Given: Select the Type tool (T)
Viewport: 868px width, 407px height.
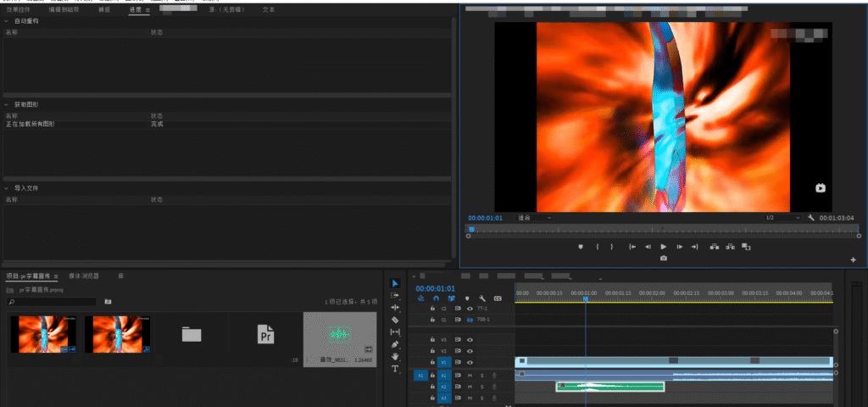Looking at the screenshot, I should (395, 369).
